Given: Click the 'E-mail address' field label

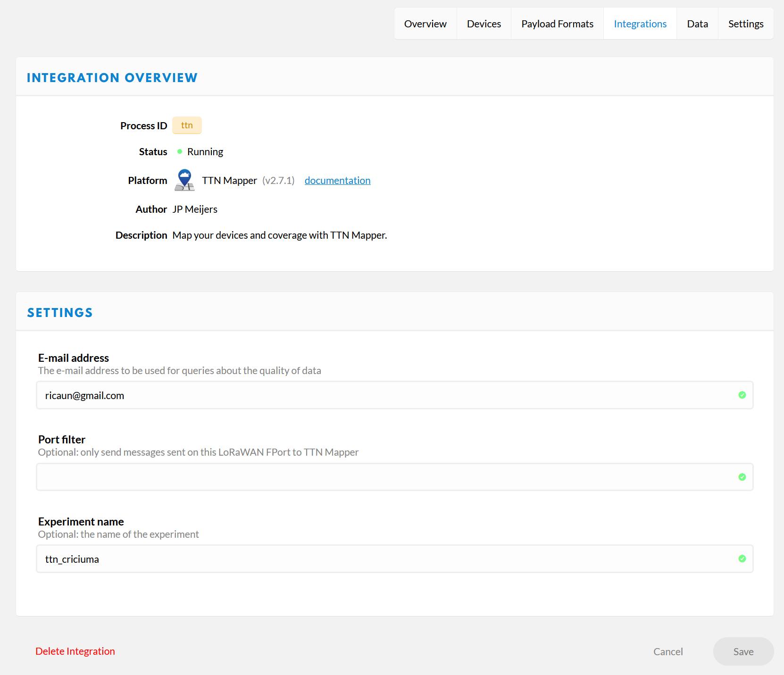Looking at the screenshot, I should tap(74, 358).
